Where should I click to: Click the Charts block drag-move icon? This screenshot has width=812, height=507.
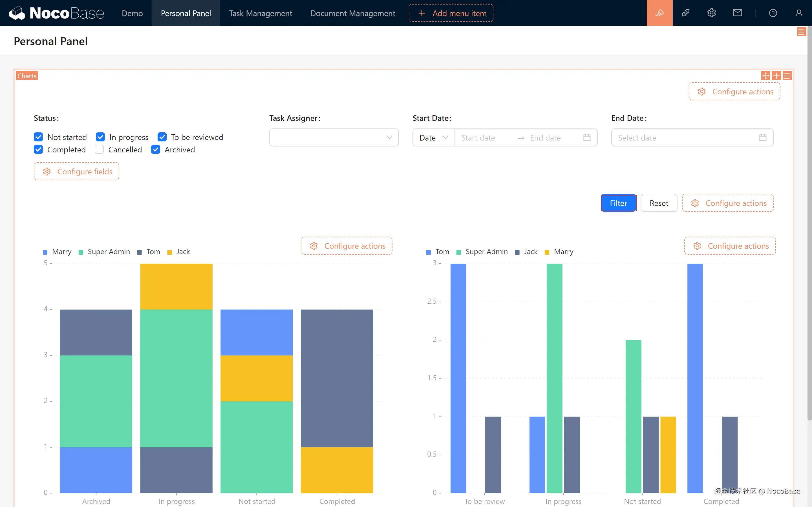tap(766, 76)
